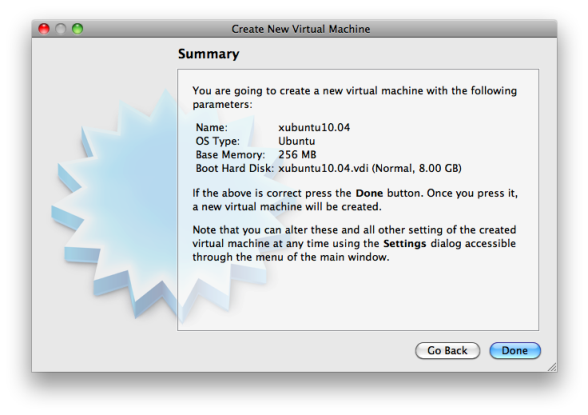Close the Create New Virtual Machine window
The width and height of the screenshot is (588, 415).
44,29
